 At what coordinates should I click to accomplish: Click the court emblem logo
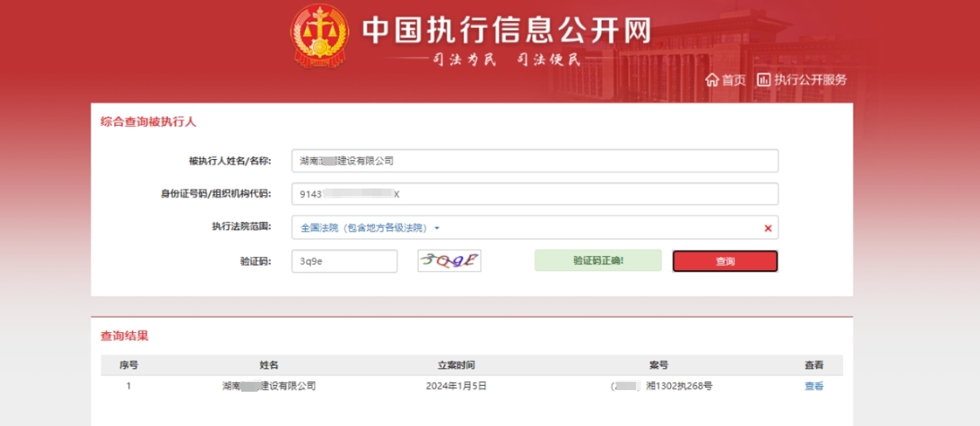coord(320,35)
